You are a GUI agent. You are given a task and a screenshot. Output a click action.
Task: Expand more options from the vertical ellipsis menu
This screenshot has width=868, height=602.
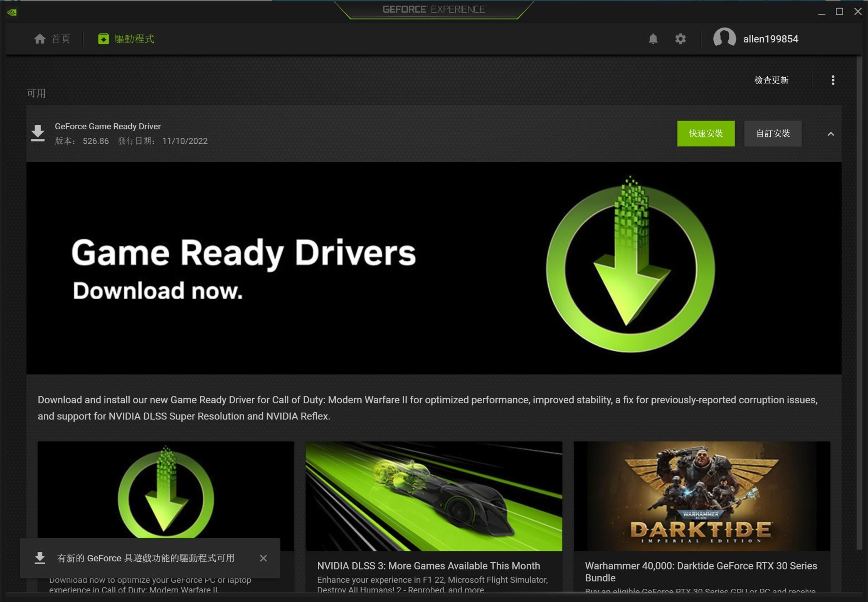pyautogui.click(x=833, y=80)
